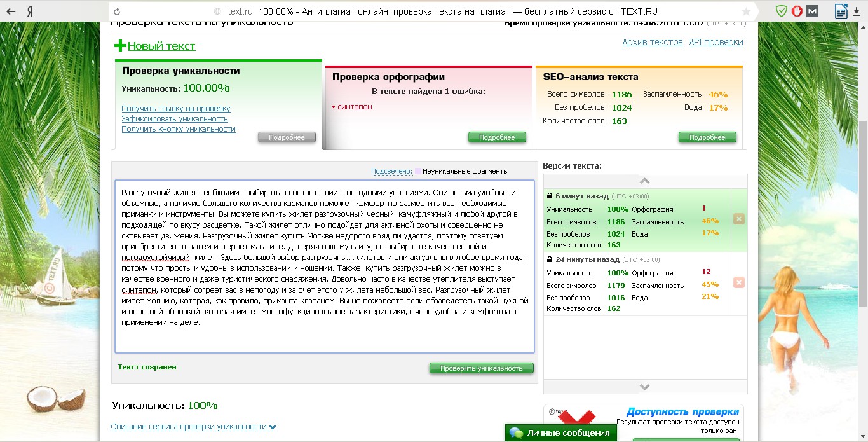Click the Проверка уникальности panel heading

point(180,71)
